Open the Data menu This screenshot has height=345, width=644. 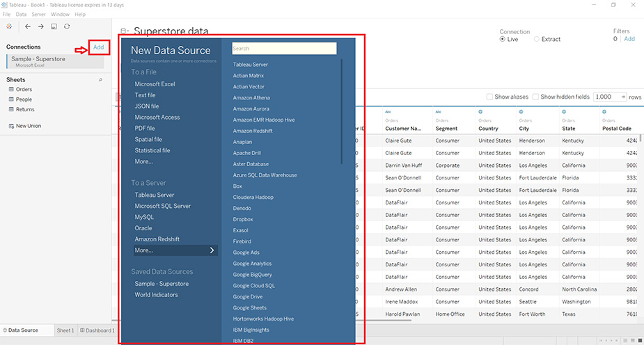[x=21, y=15]
